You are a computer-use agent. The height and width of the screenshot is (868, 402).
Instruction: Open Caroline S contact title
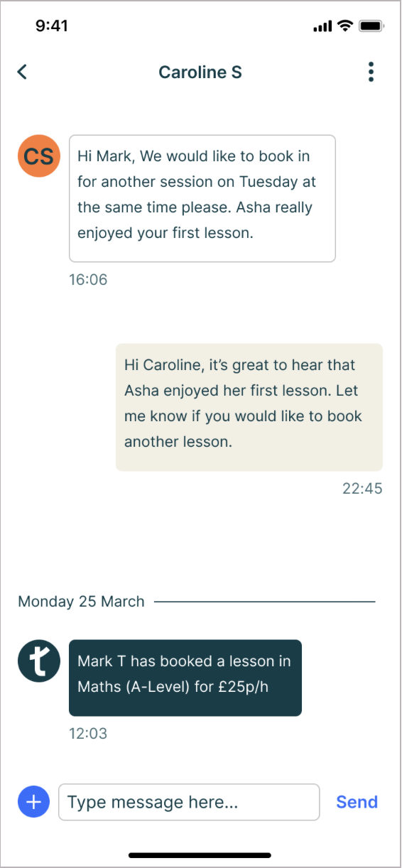coord(200,72)
